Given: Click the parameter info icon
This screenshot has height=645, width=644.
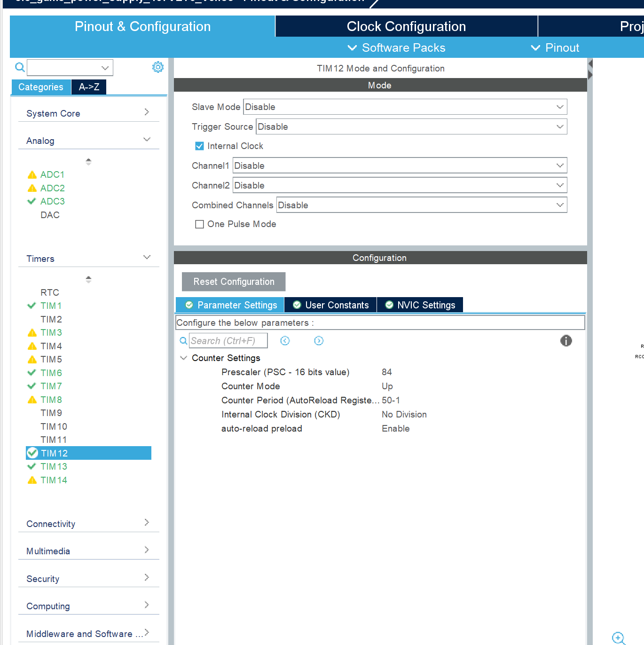Looking at the screenshot, I should click(566, 341).
